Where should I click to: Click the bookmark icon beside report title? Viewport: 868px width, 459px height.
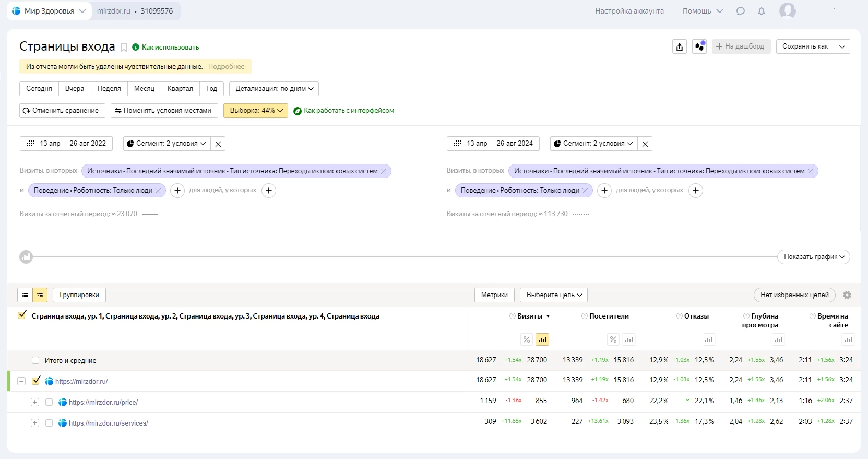point(124,48)
